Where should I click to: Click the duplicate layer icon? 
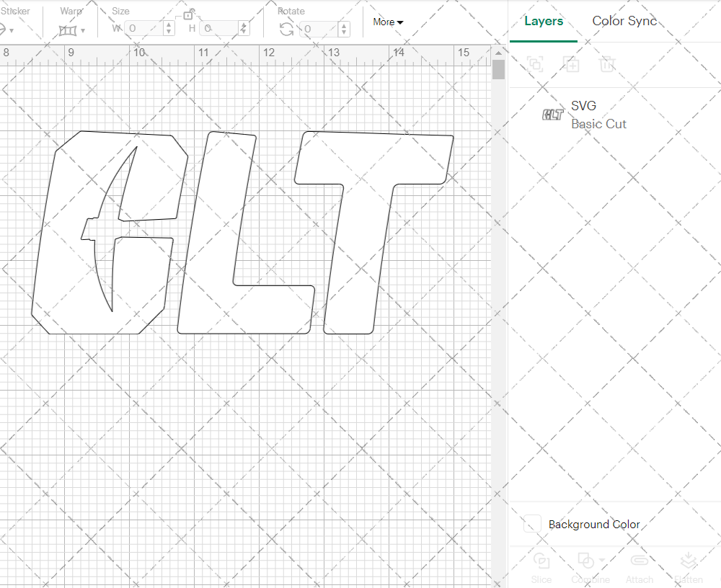click(571, 64)
